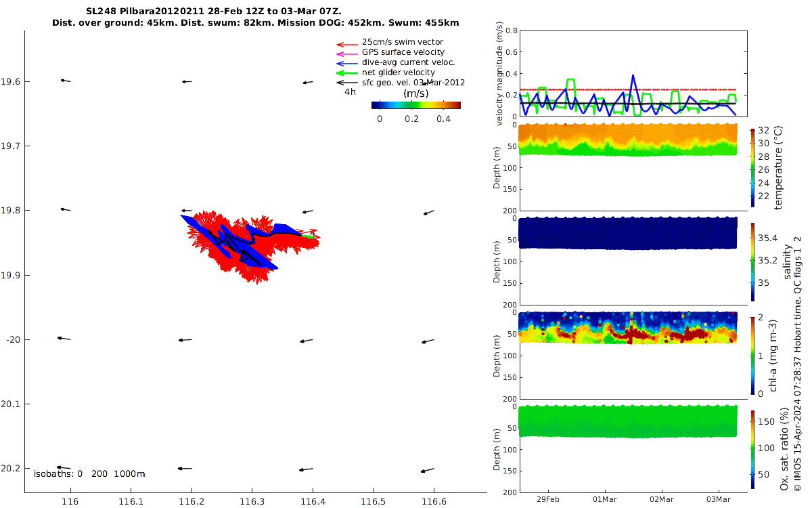The image size is (812, 508).
Task: Click the '28' tick on temperature colorbar
Action: (763, 156)
